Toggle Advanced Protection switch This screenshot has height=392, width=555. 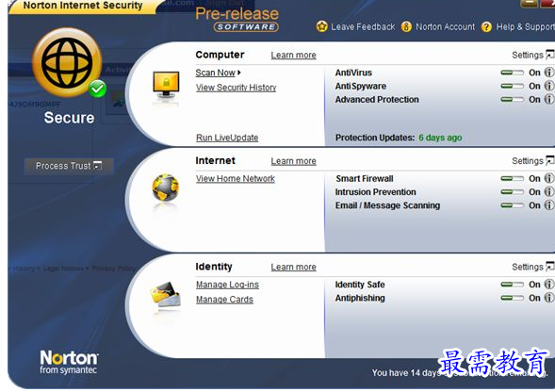[x=513, y=100]
